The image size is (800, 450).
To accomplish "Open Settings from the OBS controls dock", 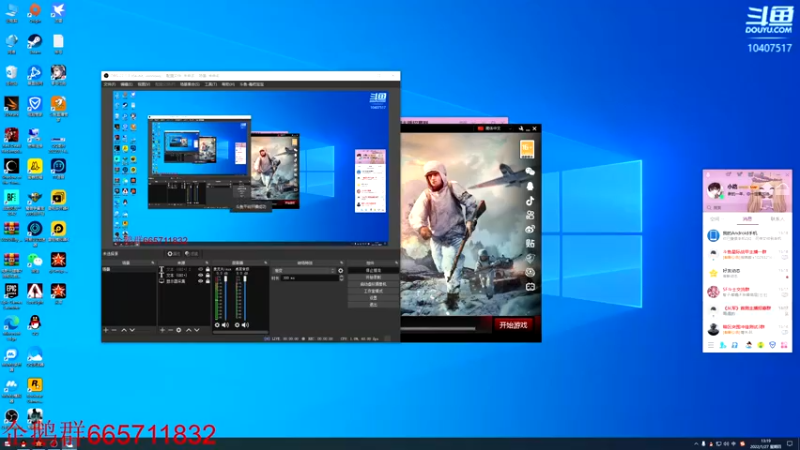I will (373, 298).
